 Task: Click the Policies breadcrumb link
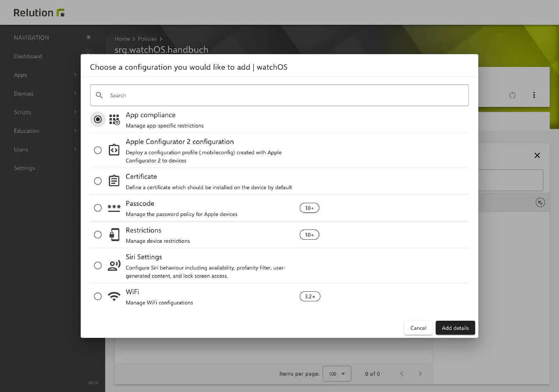(147, 39)
